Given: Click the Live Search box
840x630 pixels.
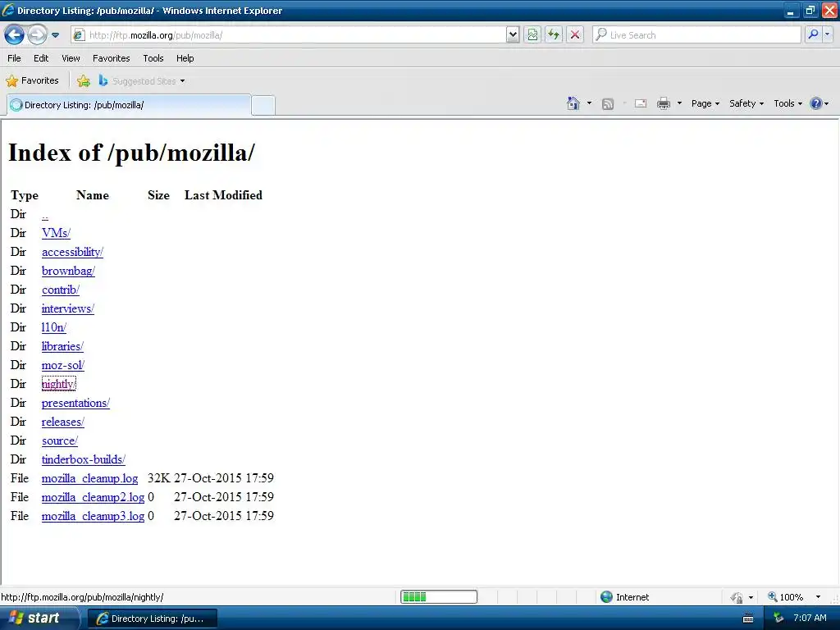Looking at the screenshot, I should pyautogui.click(x=696, y=34).
